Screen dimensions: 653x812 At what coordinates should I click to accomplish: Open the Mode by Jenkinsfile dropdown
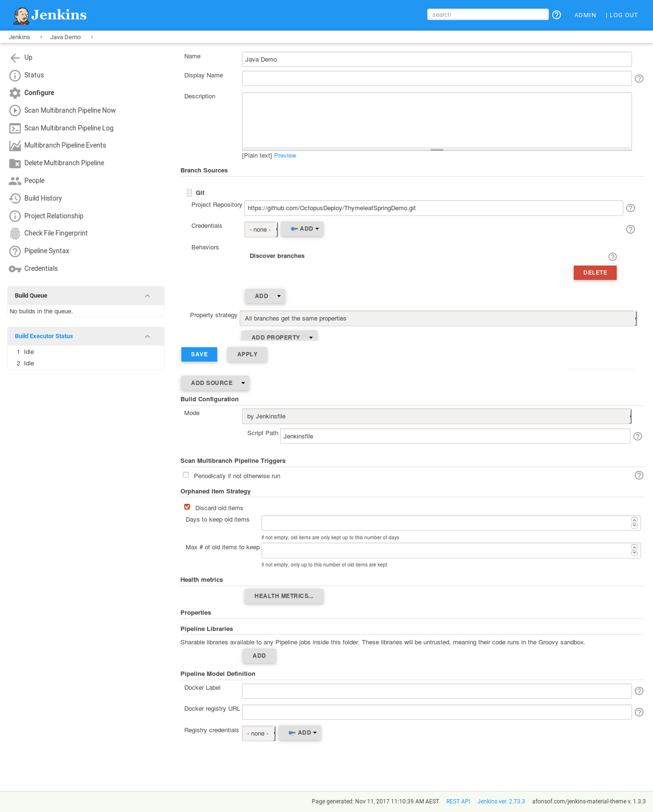[436, 417]
